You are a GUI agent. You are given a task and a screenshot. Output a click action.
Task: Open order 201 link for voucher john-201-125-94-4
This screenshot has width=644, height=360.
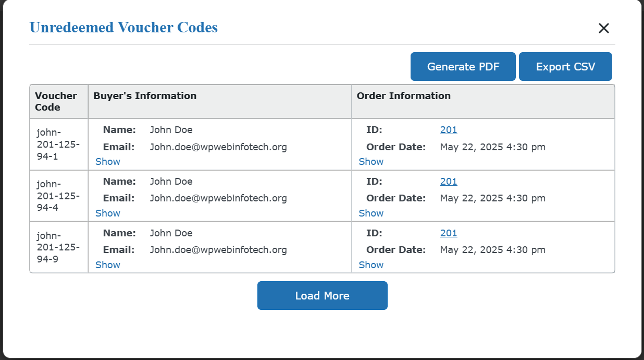coord(448,182)
